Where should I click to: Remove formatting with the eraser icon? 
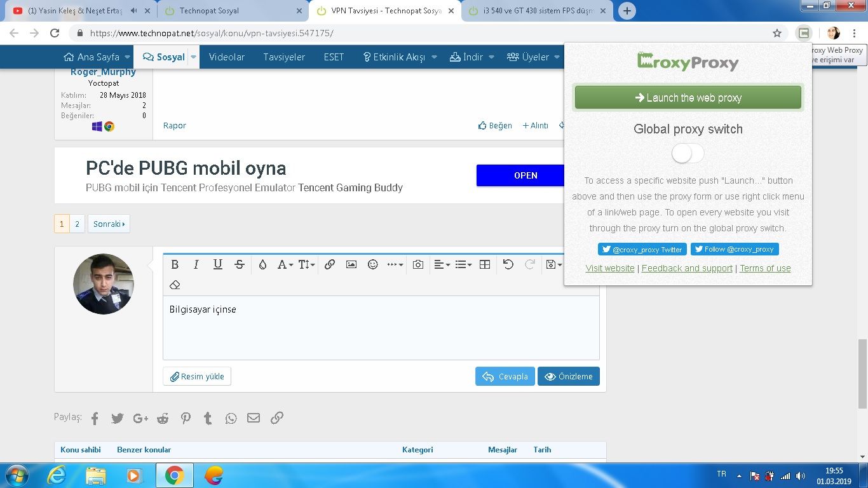175,285
